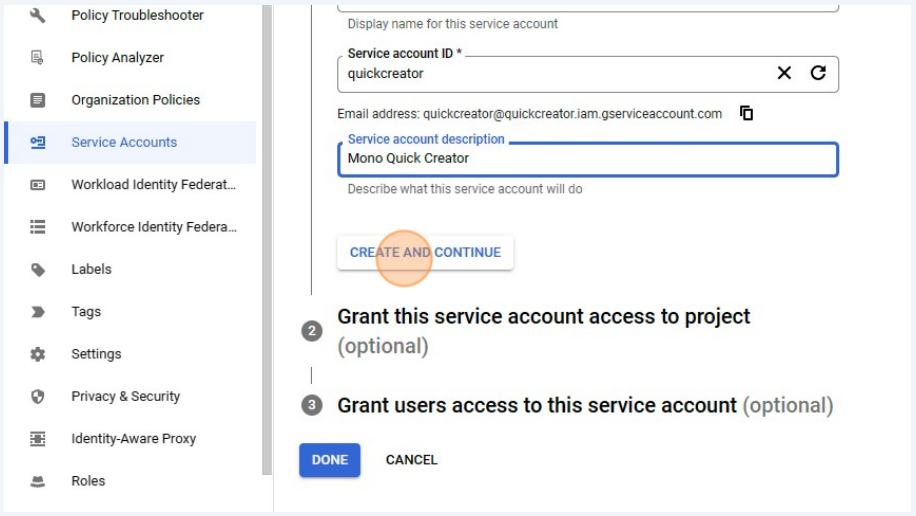Click the Labels tag icon
The image size is (916, 516).
pos(37,269)
